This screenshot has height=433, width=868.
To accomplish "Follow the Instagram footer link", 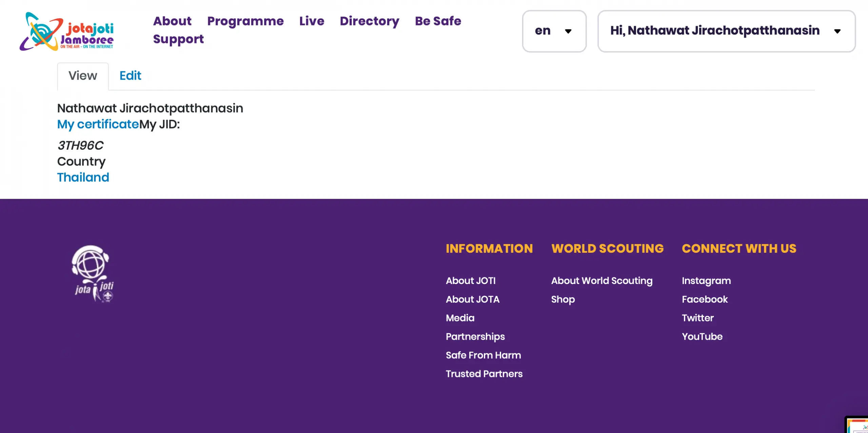I will [706, 281].
